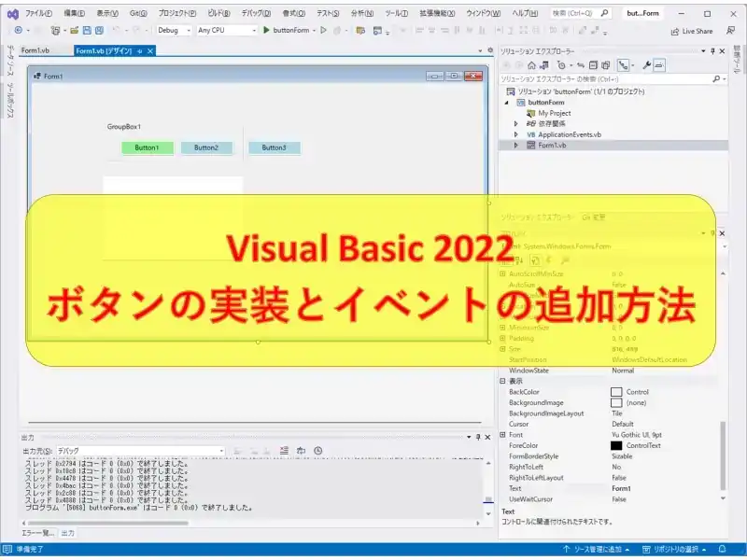Image resolution: width=747 pixels, height=560 pixels.
Task: Click the FormBorderStyle Sizable value
Action: coord(622,456)
